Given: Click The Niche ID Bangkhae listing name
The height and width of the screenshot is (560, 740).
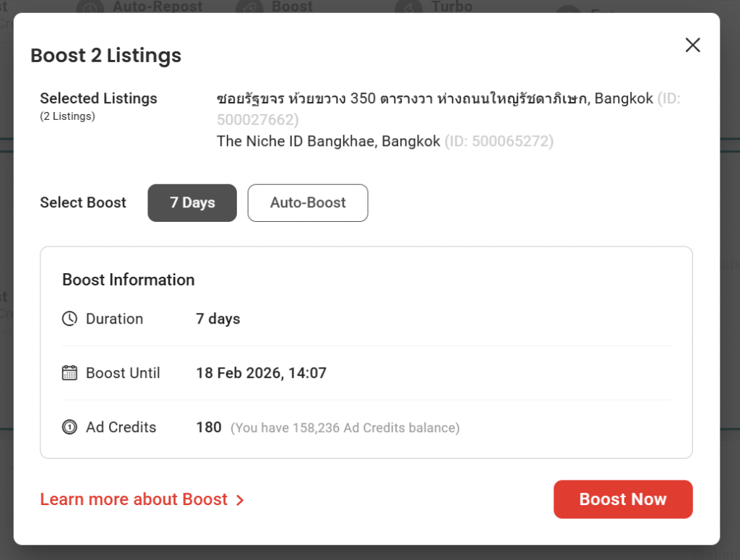Looking at the screenshot, I should click(328, 141).
